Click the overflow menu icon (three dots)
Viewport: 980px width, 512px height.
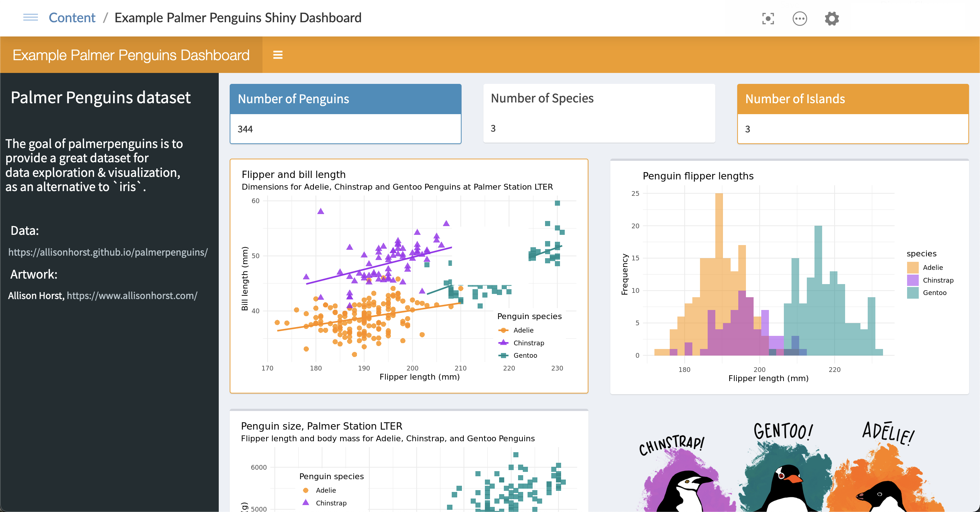pos(798,18)
